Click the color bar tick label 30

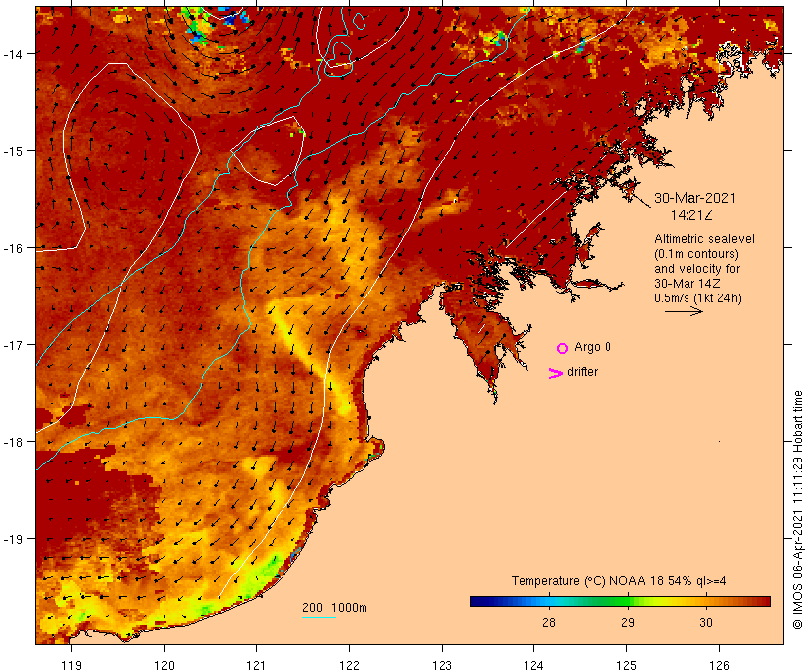[706, 623]
